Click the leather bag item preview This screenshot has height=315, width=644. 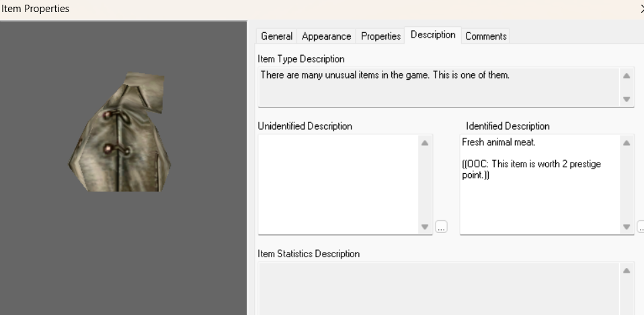120,132
